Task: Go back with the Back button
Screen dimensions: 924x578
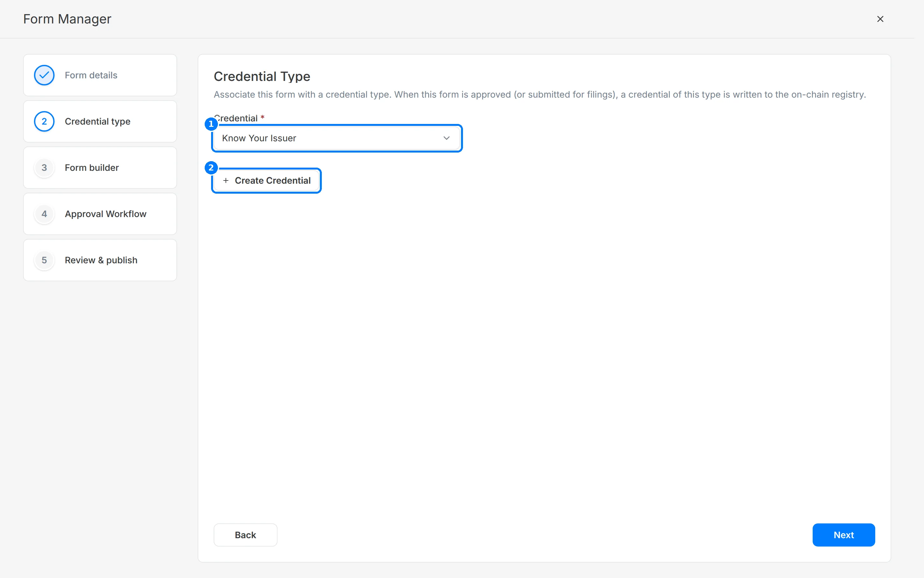Action: [x=245, y=535]
